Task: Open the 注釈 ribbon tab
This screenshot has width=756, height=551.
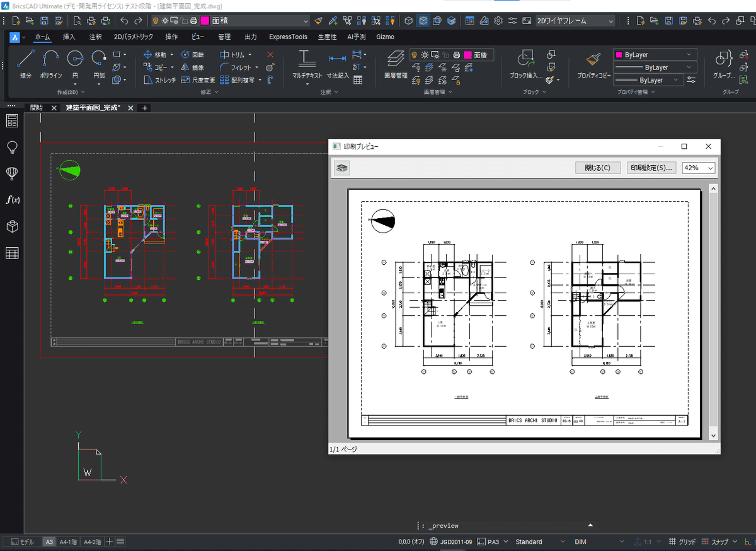Action: [x=96, y=37]
